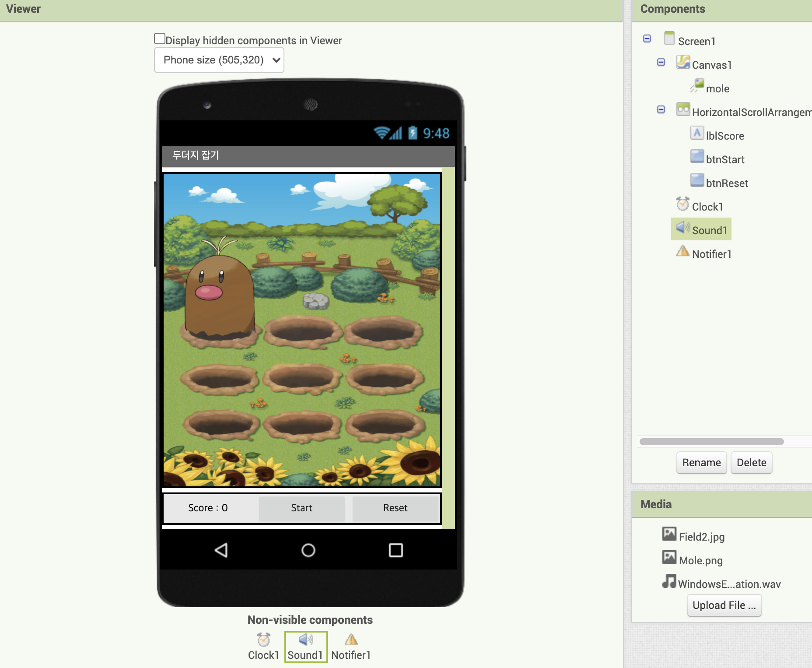Viewport: 812px width, 668px height.
Task: Click the Start button in phone preview
Action: pyautogui.click(x=301, y=508)
